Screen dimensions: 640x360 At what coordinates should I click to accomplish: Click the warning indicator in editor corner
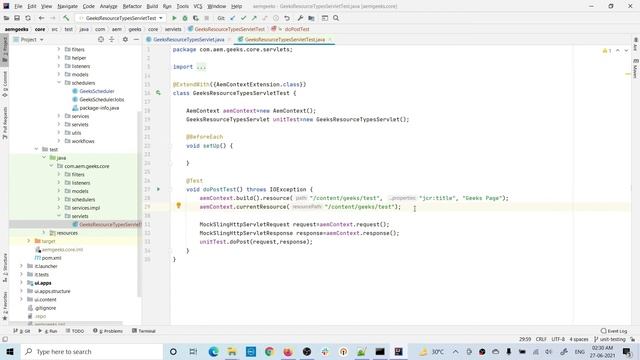[x=607, y=51]
